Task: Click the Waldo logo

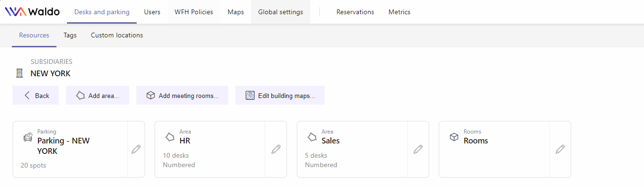Action: (x=32, y=12)
